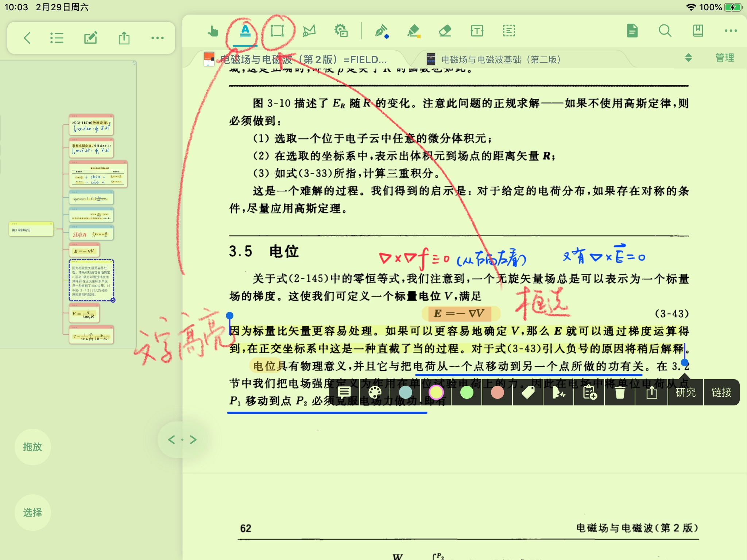Activate the hand gesture tool
The width and height of the screenshot is (747, 560).
tap(212, 32)
